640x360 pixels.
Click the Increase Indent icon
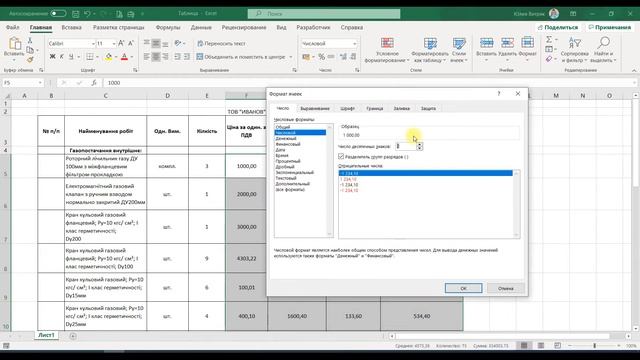(x=187, y=57)
